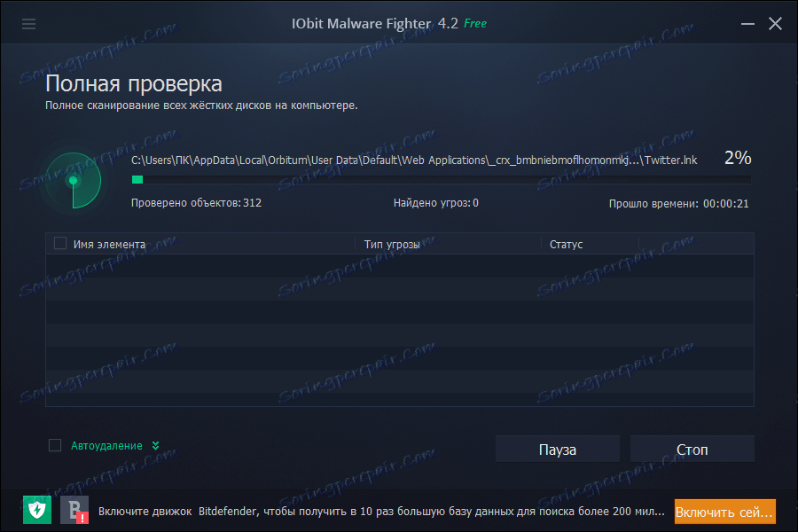Click Найдено угроз: 0 counter
The width and height of the screenshot is (798, 532).
click(435, 203)
